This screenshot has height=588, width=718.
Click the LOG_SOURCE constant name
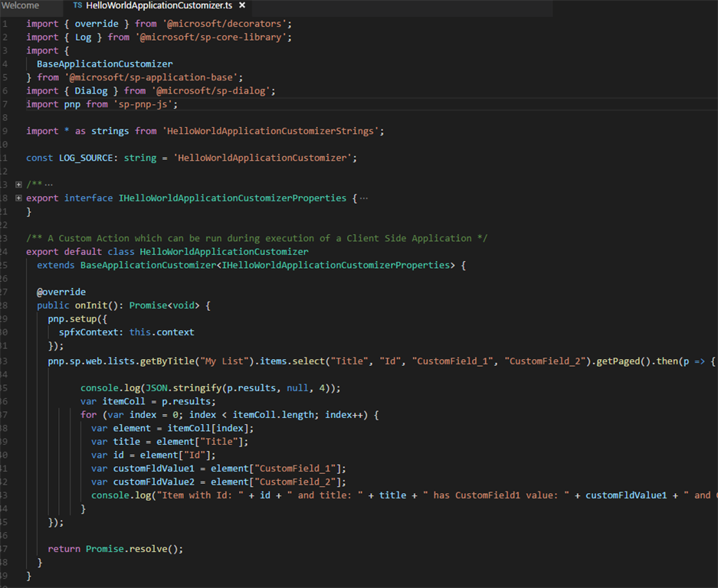(x=86, y=158)
